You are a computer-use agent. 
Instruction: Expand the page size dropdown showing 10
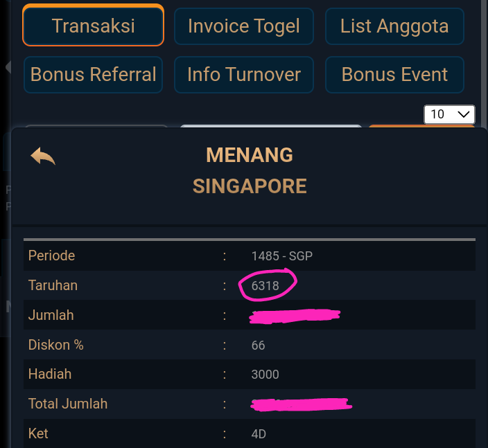(448, 114)
